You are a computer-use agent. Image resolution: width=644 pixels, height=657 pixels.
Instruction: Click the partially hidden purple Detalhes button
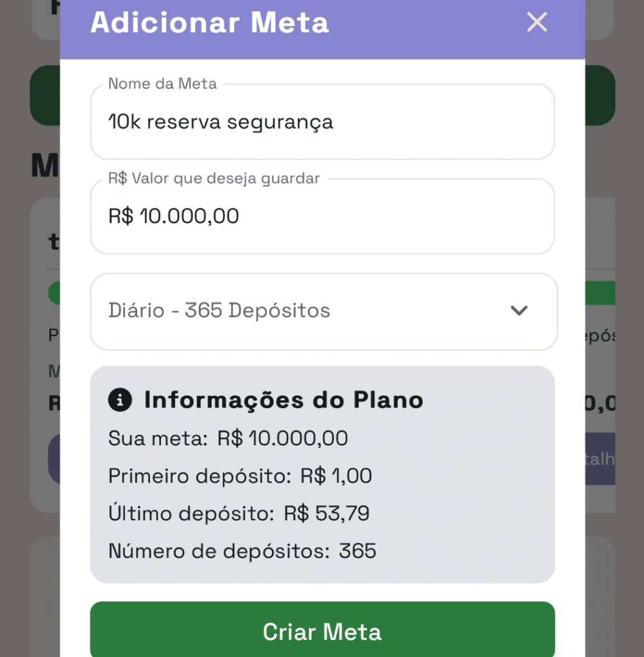600,459
